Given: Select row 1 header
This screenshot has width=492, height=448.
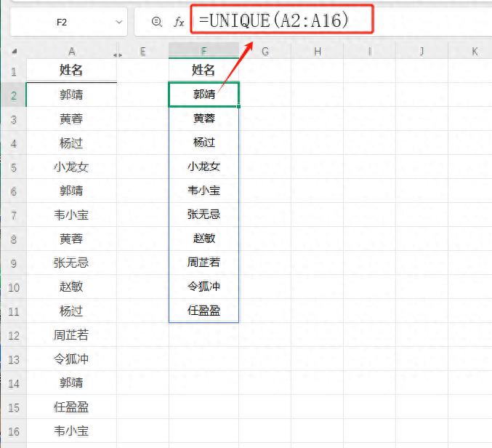Looking at the screenshot, I should (14, 71).
